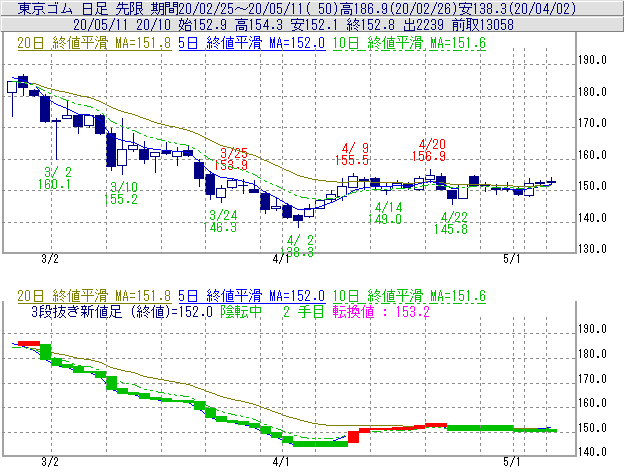The image size is (624, 474).
Task: Select the 4/22 145.8 low price label
Action: (x=451, y=223)
